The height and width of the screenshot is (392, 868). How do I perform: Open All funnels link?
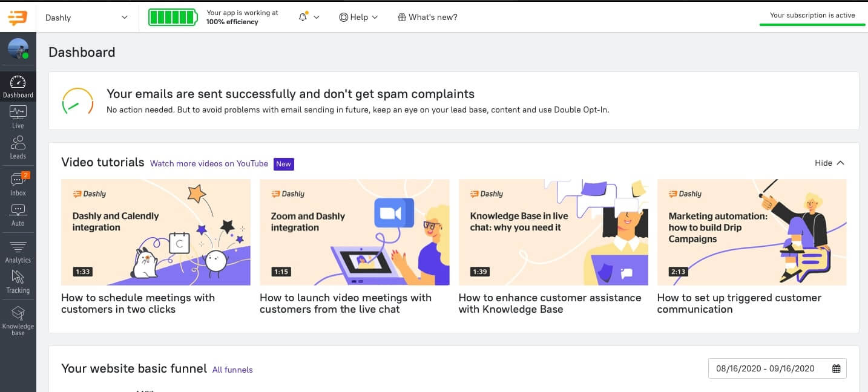(x=232, y=370)
